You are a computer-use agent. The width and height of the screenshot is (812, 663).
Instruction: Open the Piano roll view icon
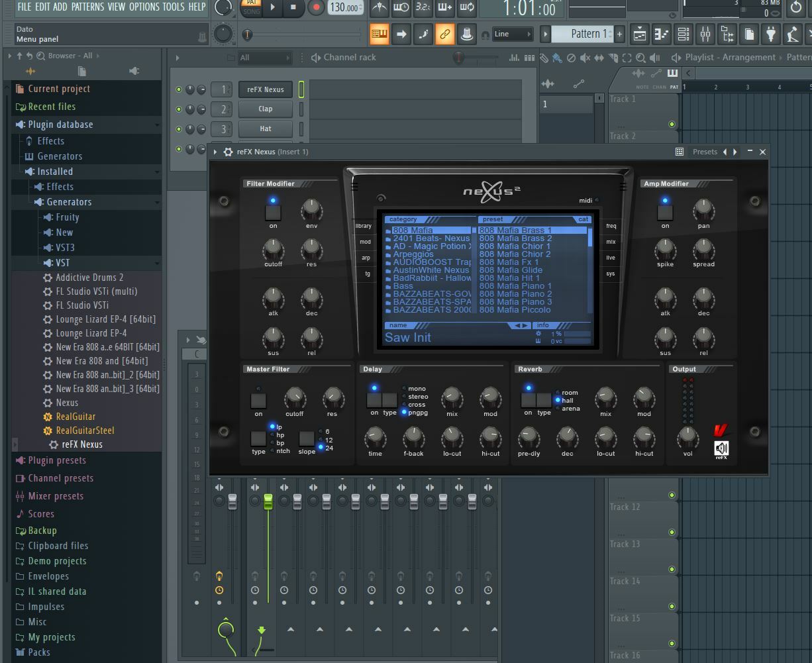[x=661, y=34]
